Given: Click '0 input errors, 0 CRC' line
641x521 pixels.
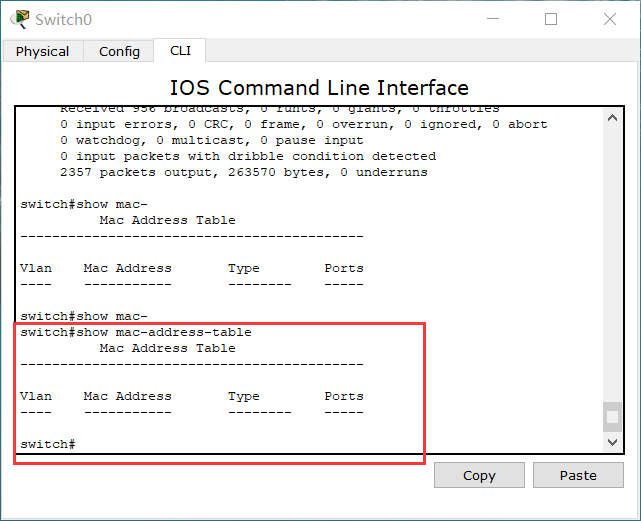Looking at the screenshot, I should [303, 124].
